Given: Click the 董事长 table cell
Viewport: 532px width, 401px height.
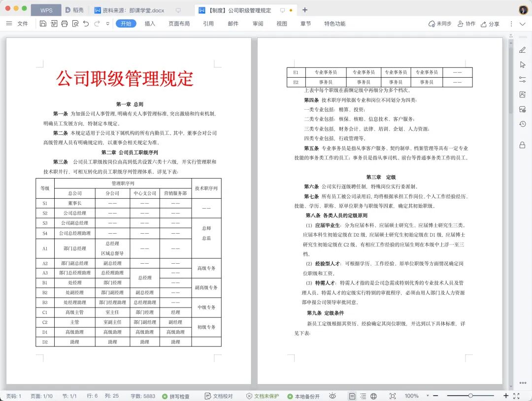Looking at the screenshot, I should pyautogui.click(x=75, y=203).
